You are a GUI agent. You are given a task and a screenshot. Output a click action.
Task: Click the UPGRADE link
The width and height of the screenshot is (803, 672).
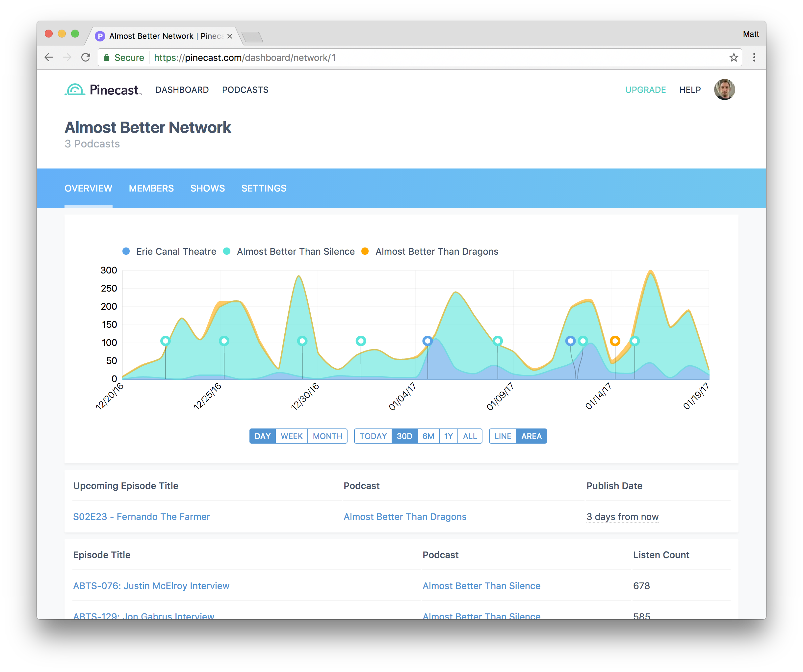point(645,90)
